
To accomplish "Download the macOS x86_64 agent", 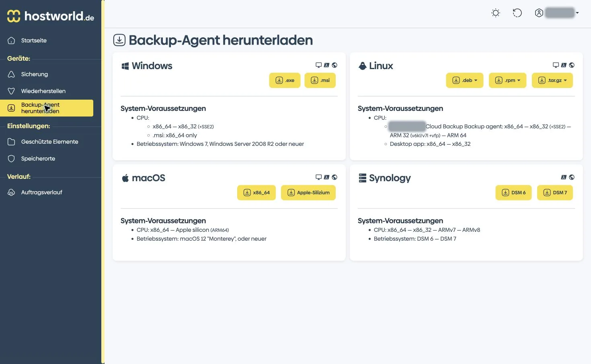I will [257, 193].
